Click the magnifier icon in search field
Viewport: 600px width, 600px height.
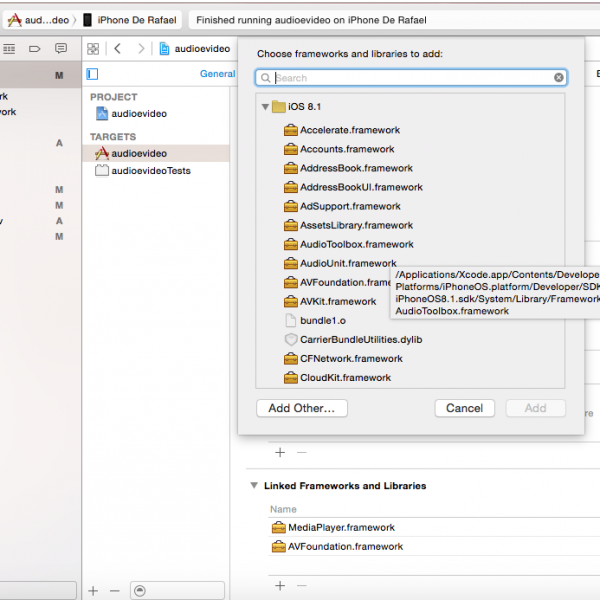click(265, 78)
